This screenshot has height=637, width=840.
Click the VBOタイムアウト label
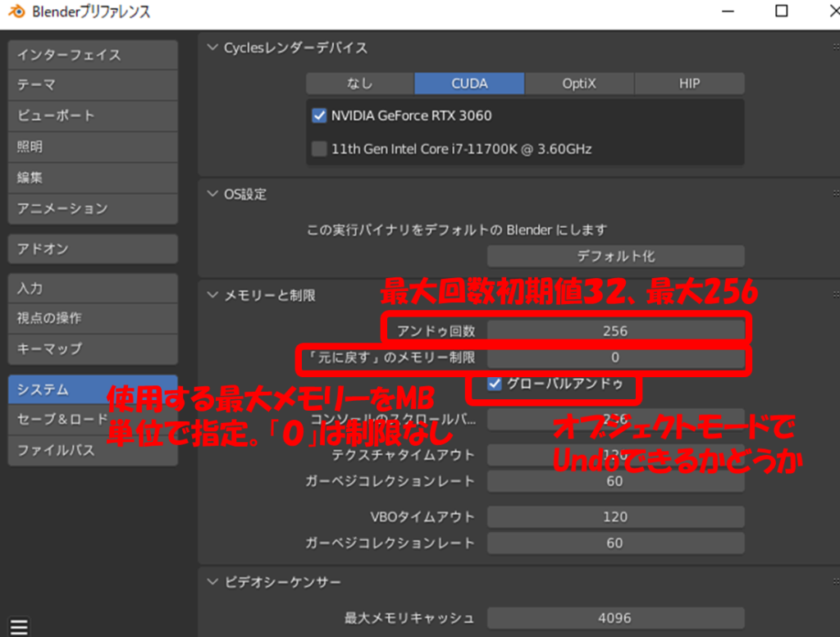(x=422, y=516)
